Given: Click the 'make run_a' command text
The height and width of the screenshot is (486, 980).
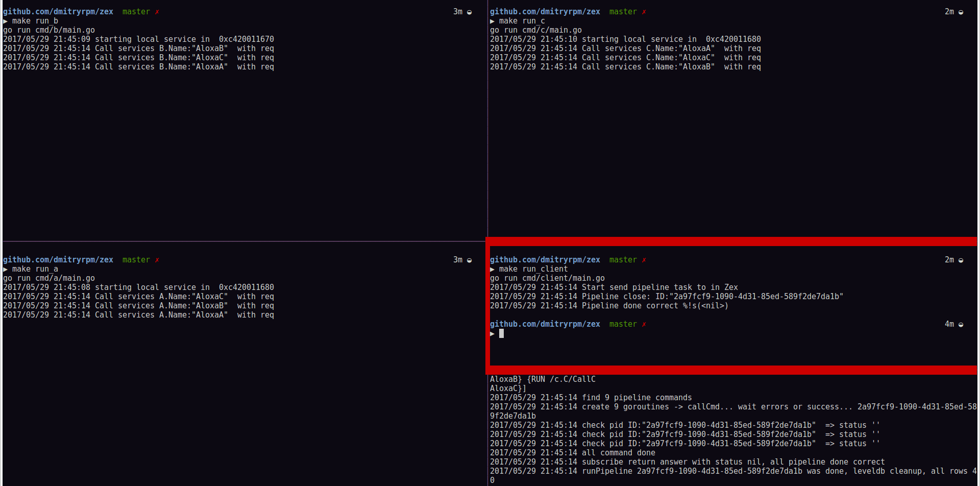Looking at the screenshot, I should pyautogui.click(x=35, y=269).
